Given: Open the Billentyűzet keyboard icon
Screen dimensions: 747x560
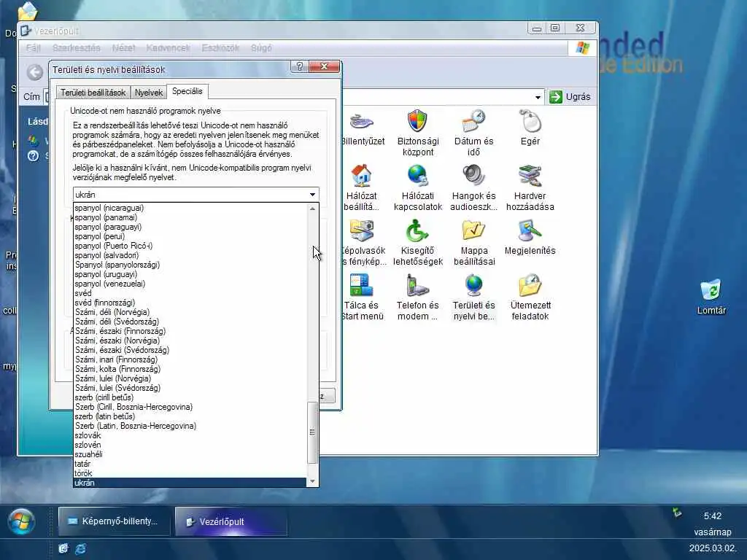Looking at the screenshot, I should pyautogui.click(x=362, y=128).
